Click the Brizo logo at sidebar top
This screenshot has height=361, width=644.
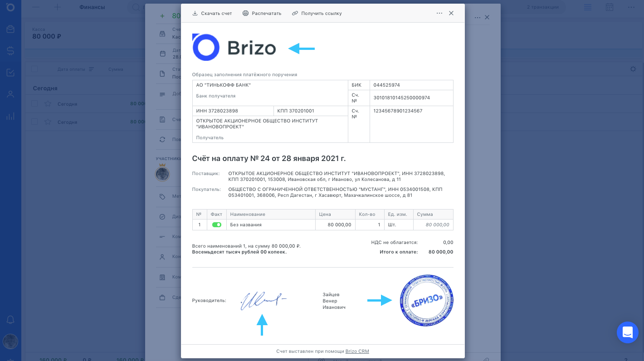(x=10, y=7)
